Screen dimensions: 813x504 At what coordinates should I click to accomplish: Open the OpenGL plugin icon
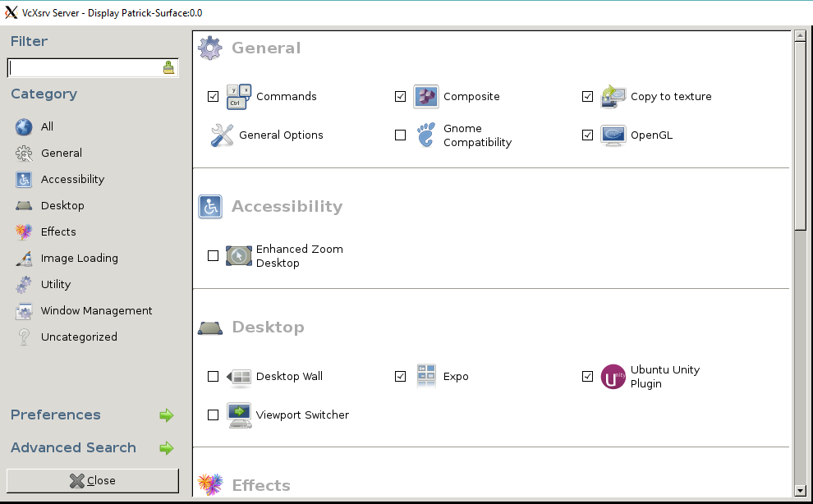coord(613,135)
